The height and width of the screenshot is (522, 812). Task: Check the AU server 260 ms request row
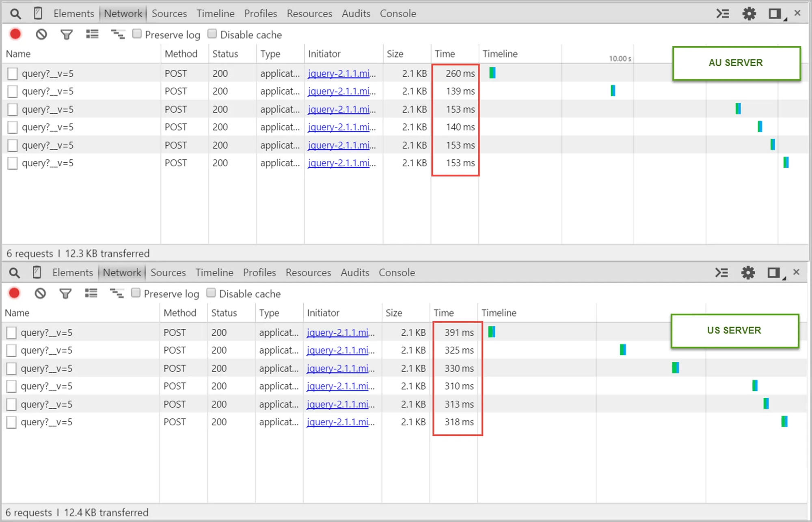point(13,73)
